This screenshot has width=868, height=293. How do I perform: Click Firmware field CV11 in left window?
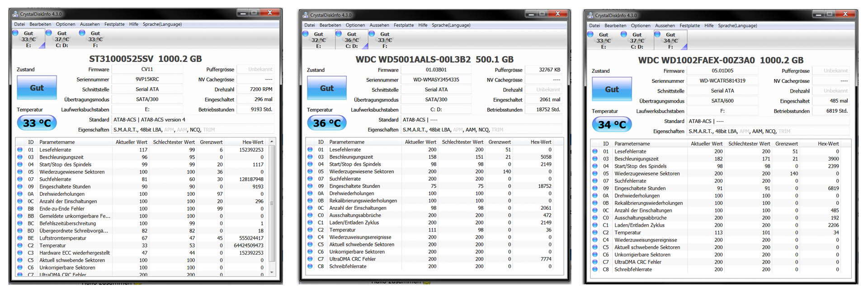pyautogui.click(x=147, y=69)
